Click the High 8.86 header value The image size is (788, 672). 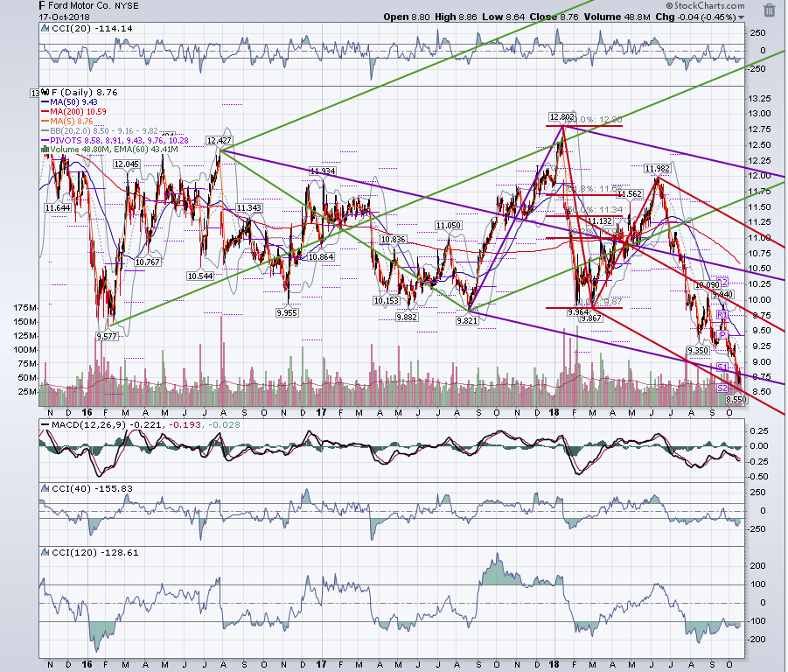pyautogui.click(x=456, y=17)
